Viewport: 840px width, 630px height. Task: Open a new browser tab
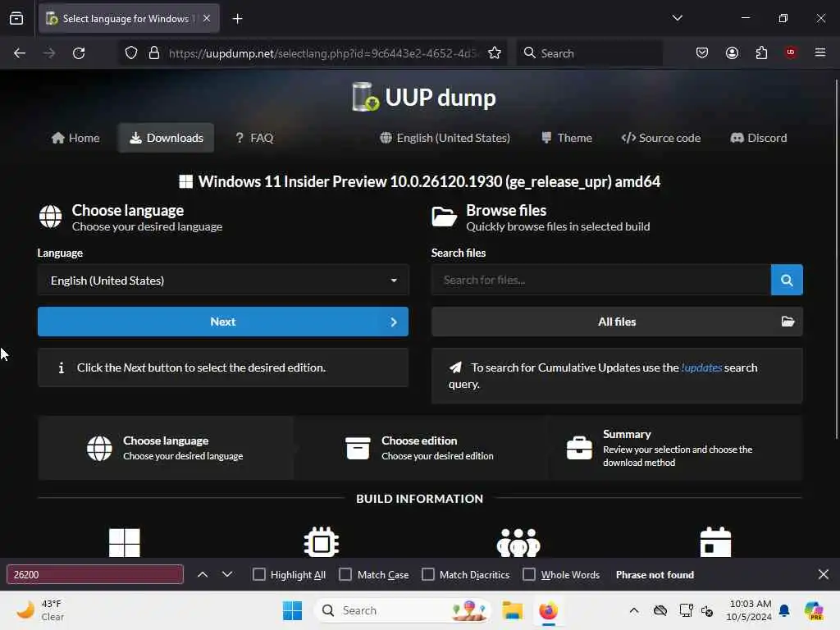click(x=237, y=19)
